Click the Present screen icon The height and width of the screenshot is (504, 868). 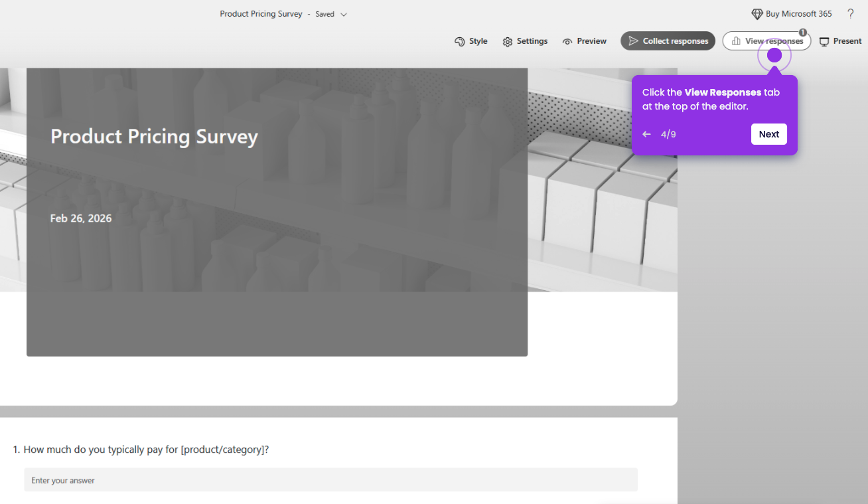(824, 42)
